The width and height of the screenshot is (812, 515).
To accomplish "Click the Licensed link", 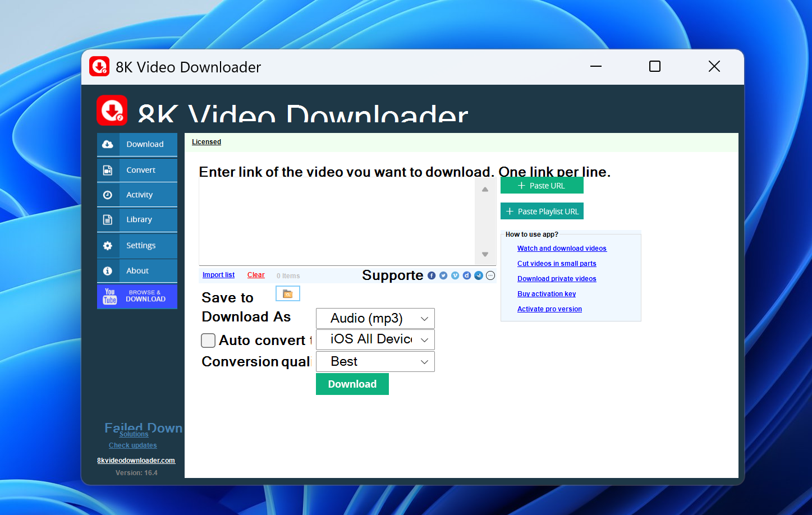I will 207,142.
